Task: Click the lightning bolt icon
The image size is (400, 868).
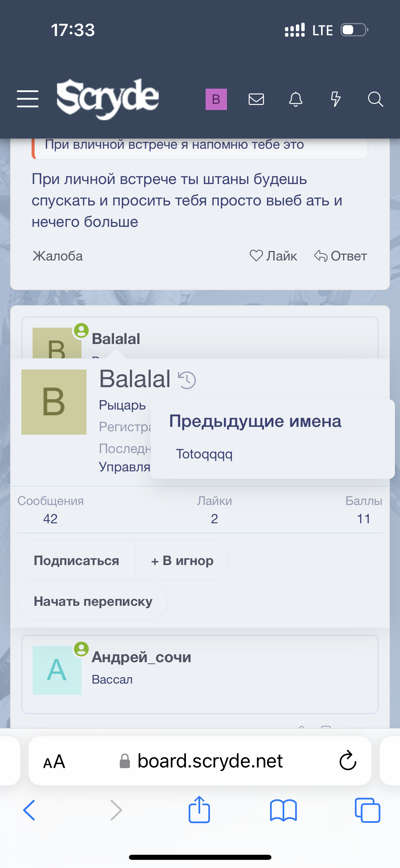Action: (336, 99)
